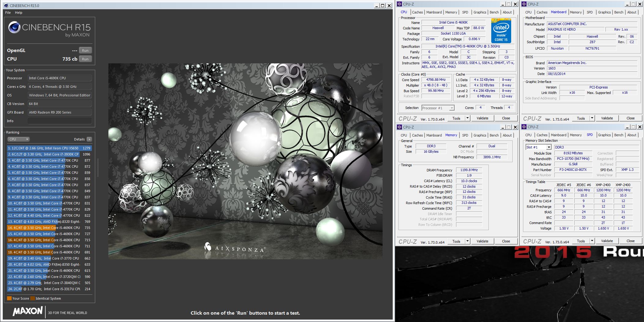Open About tab in CPU-Z Memory window
Image resolution: width=644 pixels, height=322 pixels.
click(x=507, y=135)
